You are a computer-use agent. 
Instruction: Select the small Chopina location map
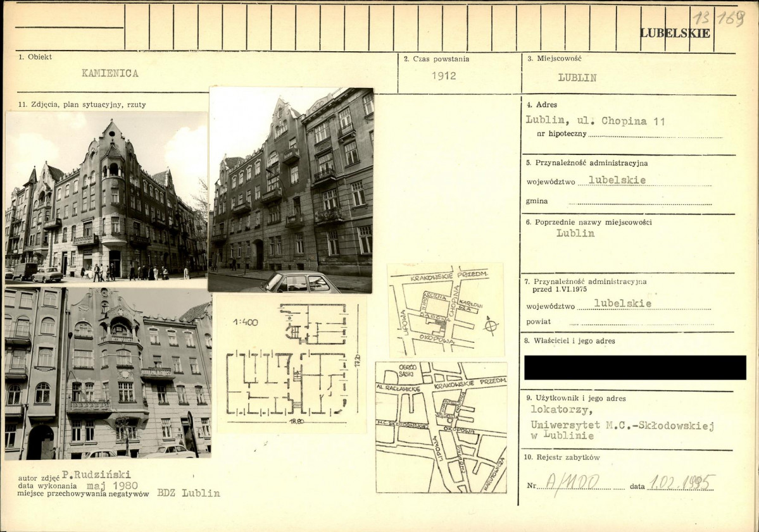point(446,310)
